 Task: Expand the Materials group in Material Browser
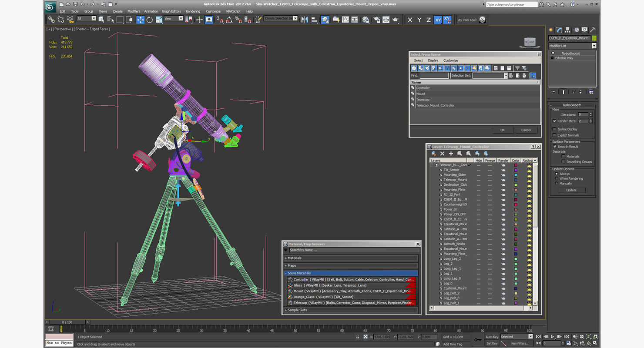click(x=351, y=258)
